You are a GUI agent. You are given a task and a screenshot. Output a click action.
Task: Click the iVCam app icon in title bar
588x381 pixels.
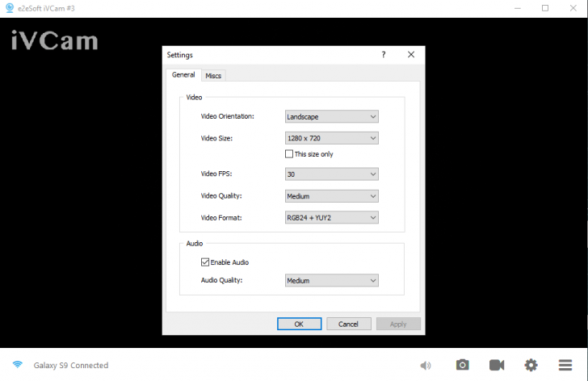pos(10,8)
